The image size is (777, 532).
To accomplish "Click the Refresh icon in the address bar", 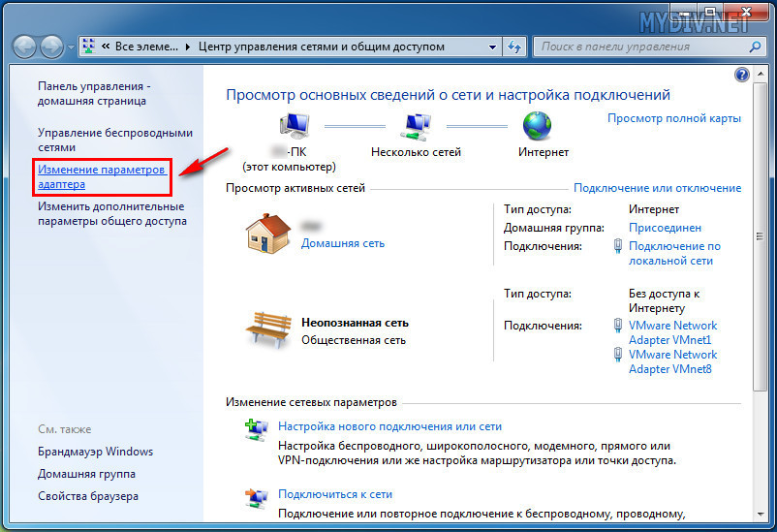I will tap(514, 47).
